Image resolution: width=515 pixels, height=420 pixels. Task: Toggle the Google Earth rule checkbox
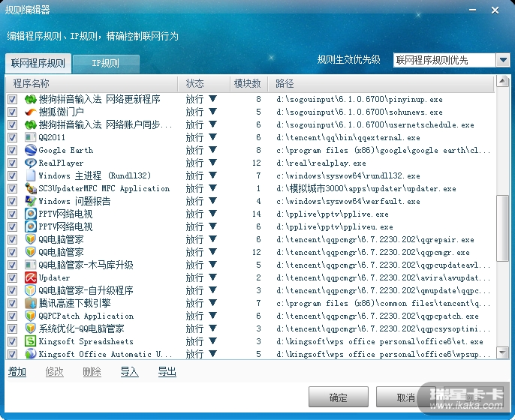(13, 150)
